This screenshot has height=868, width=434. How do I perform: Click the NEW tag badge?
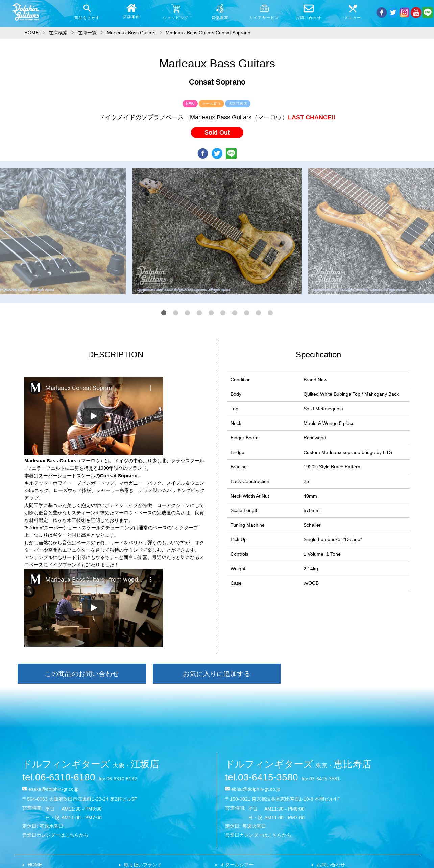pyautogui.click(x=190, y=104)
